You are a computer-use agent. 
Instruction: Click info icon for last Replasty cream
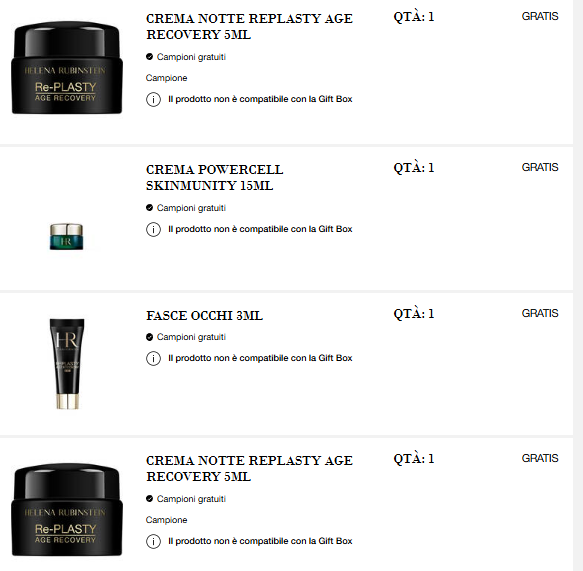(x=153, y=541)
